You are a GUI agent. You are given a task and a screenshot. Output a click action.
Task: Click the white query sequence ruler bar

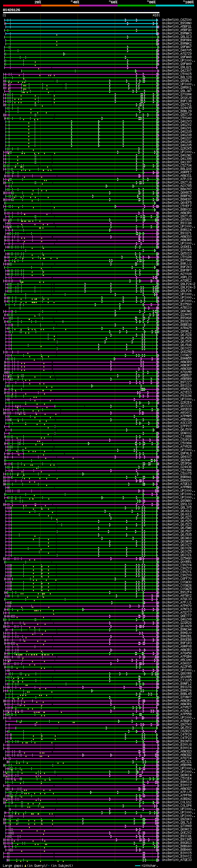(81, 12)
